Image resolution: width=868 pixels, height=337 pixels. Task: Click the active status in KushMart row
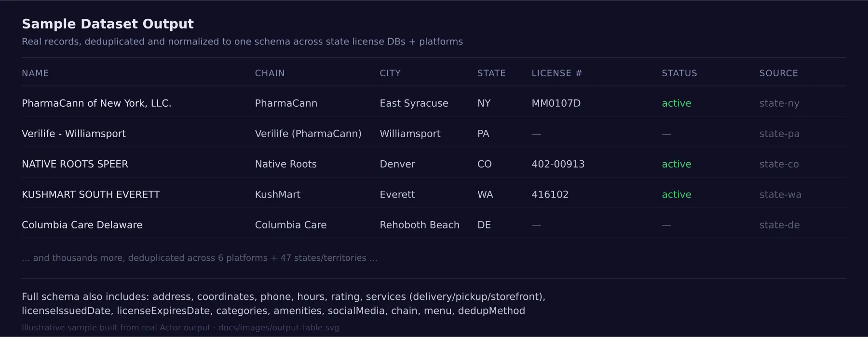coord(677,195)
